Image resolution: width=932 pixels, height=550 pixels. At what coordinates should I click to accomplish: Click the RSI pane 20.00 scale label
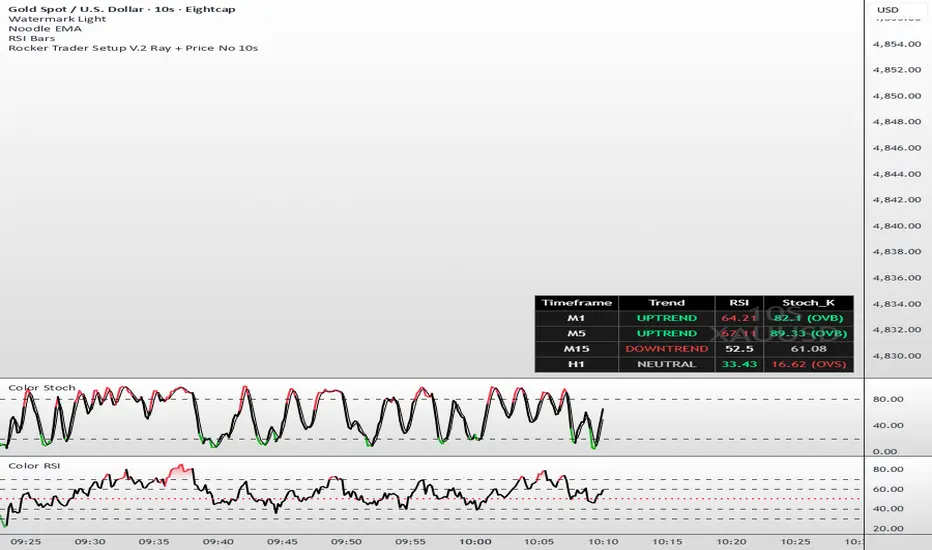coord(888,528)
